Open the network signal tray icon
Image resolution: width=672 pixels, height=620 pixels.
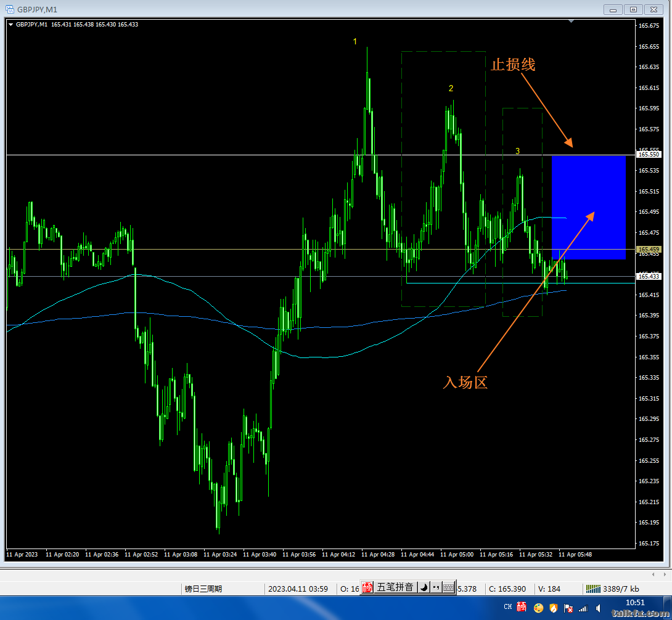point(583,608)
